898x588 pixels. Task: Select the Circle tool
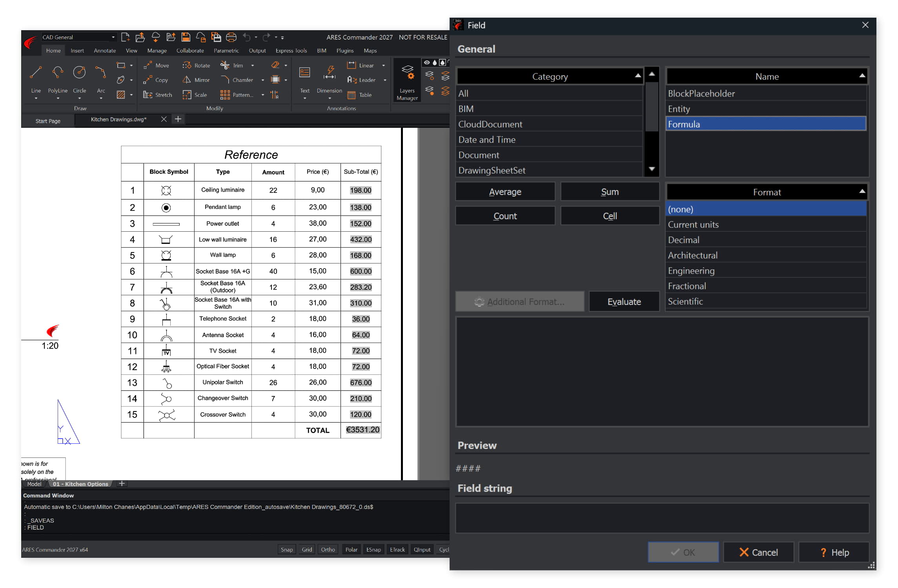(79, 73)
